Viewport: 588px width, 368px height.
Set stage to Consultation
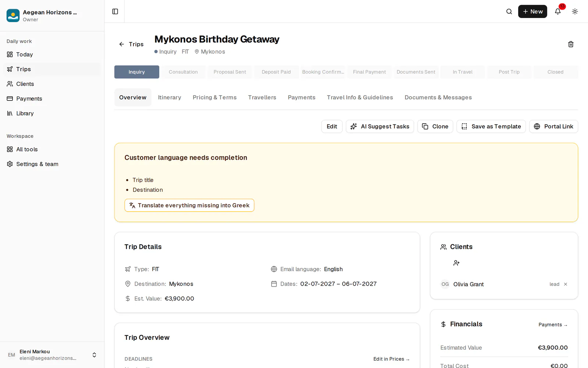tap(183, 72)
